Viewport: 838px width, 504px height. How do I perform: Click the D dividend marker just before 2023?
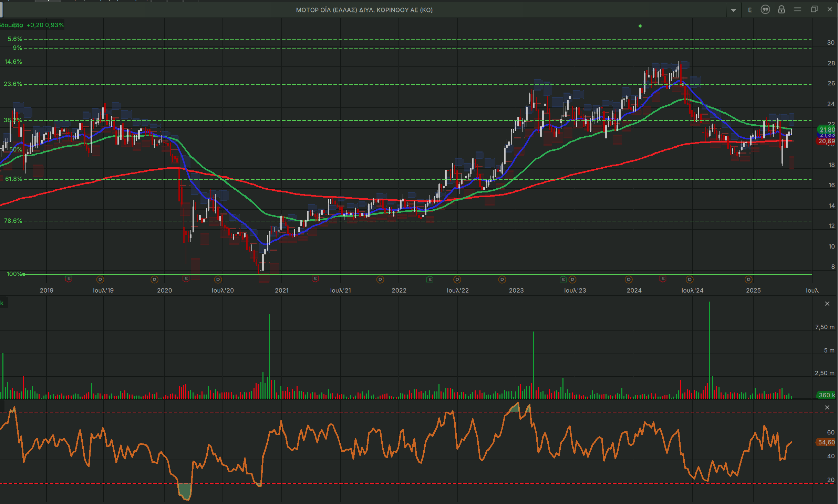pos(502,280)
